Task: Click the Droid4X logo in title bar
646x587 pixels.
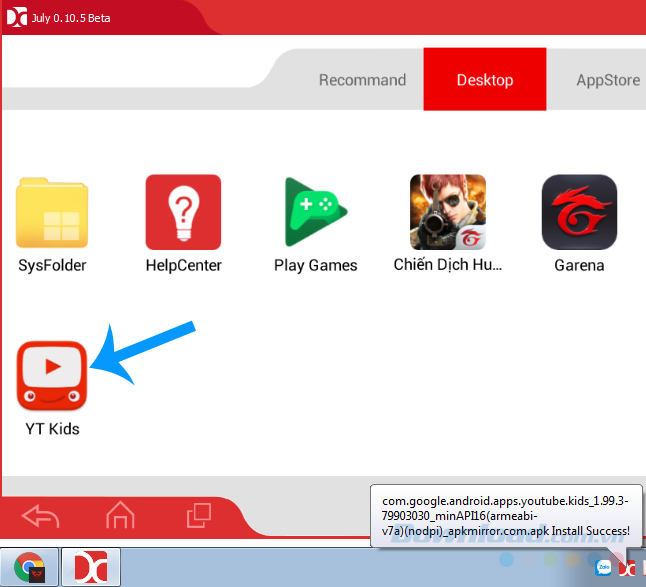Action: (17, 17)
